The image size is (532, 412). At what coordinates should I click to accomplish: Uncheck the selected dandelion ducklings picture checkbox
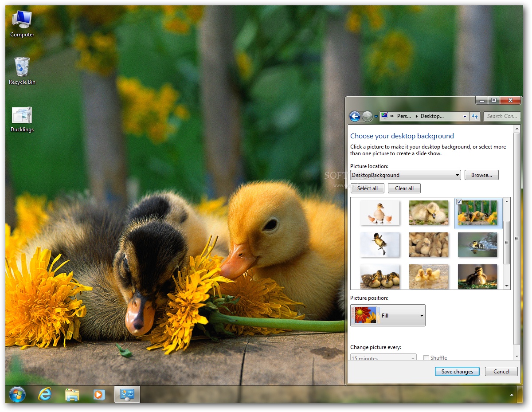click(459, 202)
